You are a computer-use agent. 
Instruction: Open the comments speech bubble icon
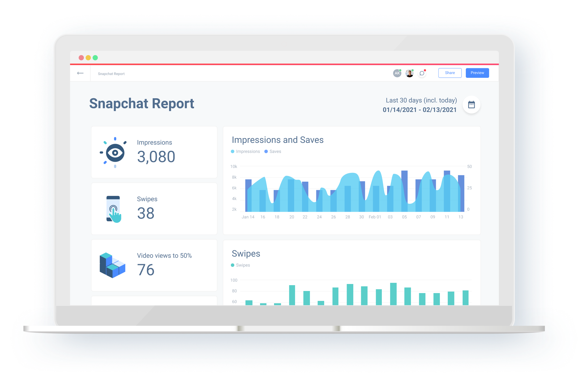(422, 73)
